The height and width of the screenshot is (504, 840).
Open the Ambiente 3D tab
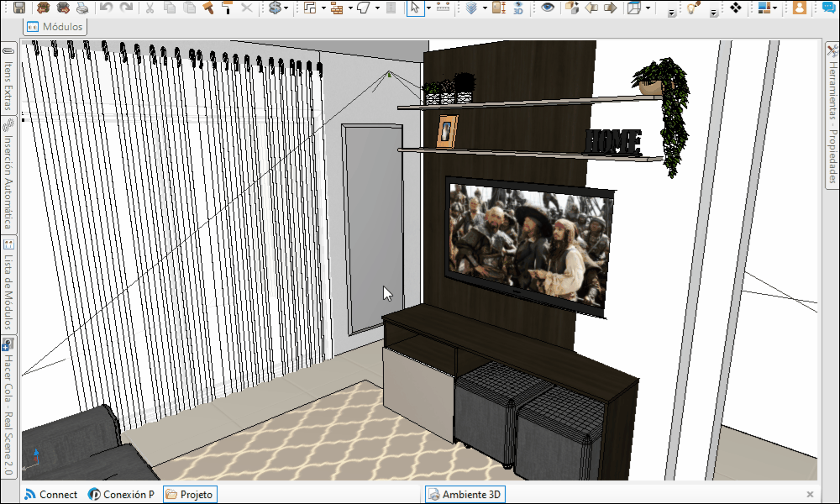pyautogui.click(x=465, y=495)
